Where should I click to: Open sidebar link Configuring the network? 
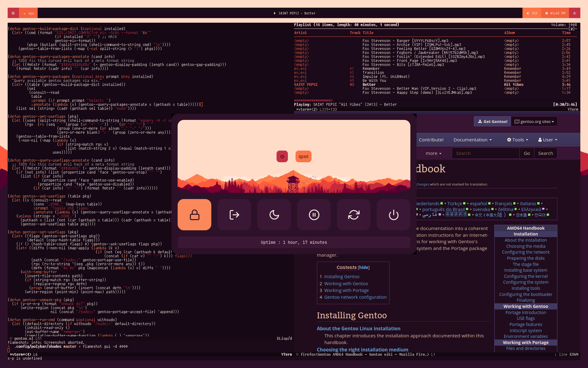(x=526, y=252)
